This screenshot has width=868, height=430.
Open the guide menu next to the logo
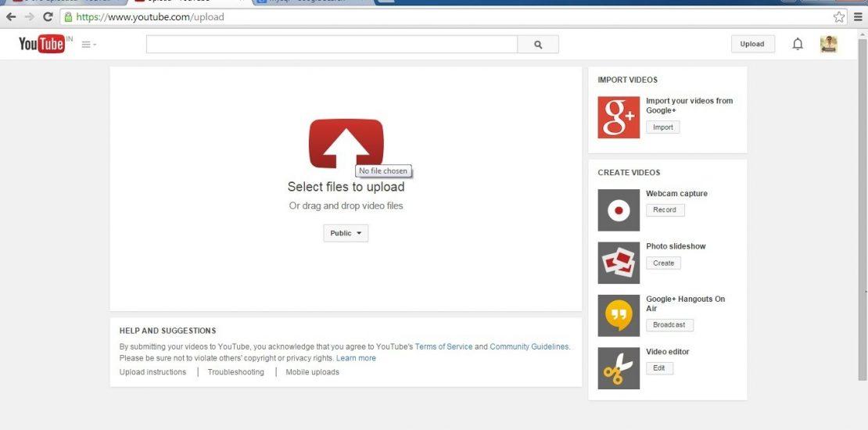click(x=88, y=45)
